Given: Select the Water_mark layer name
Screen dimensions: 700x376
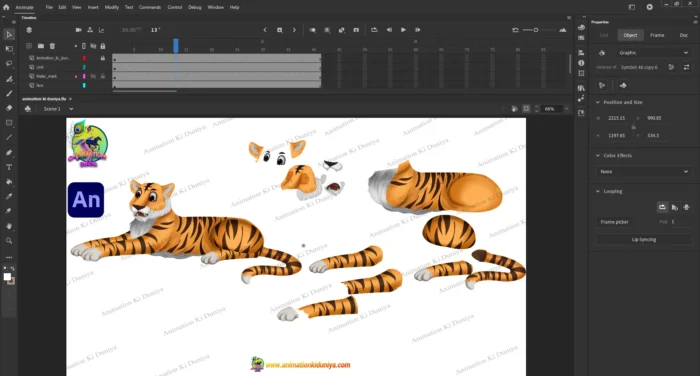Looking at the screenshot, I should pos(46,76).
